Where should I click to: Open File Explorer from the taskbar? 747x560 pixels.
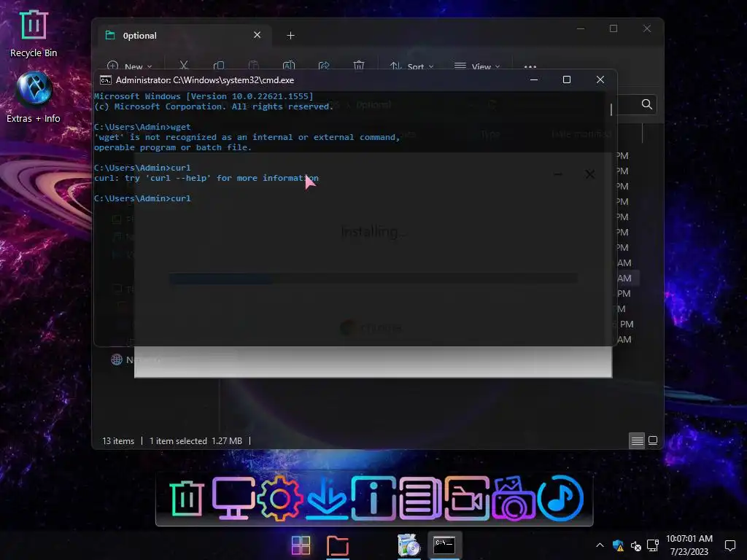click(337, 545)
